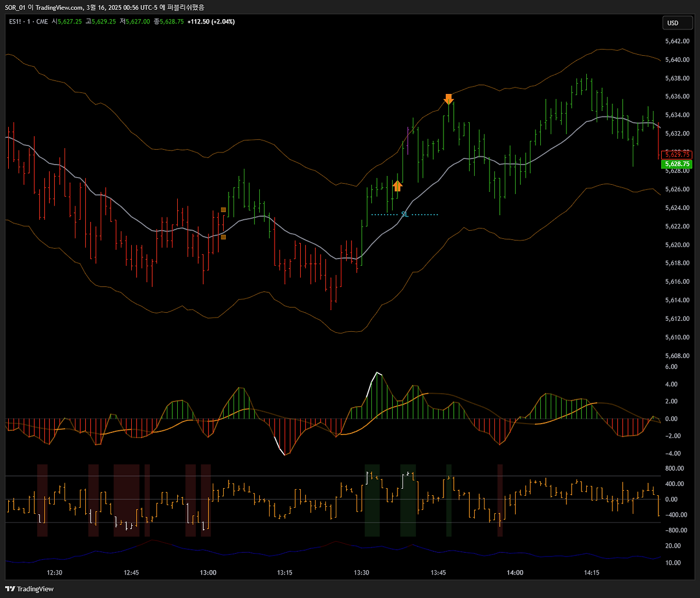Screen dimensions: 700x598
Task: Click the TradingView.com text in title
Action: point(60,8)
